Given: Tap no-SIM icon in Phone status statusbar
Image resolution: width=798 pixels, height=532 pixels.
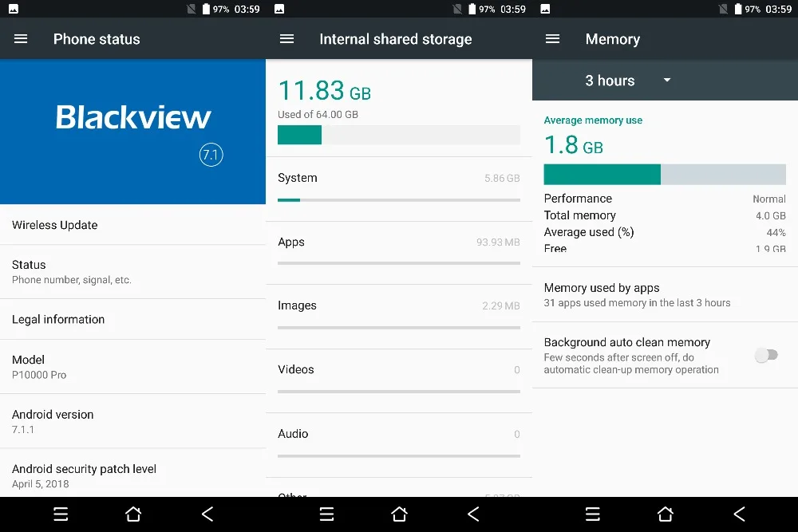Looking at the screenshot, I should pos(192,9).
